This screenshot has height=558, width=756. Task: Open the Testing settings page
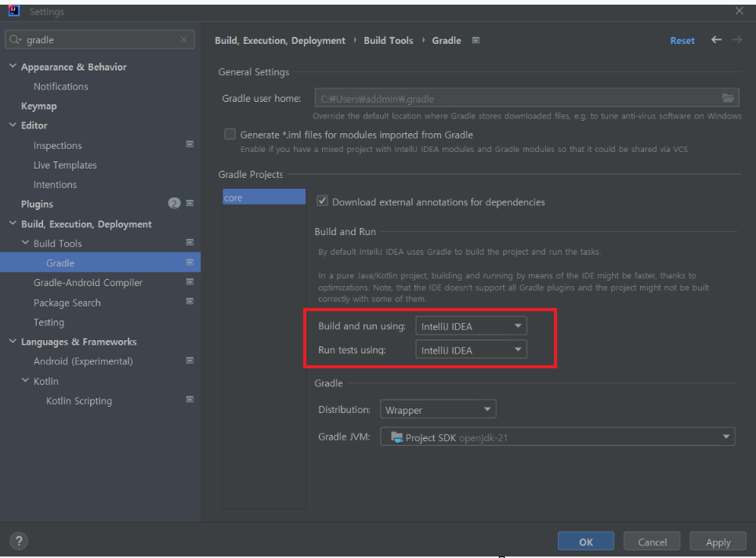(x=49, y=322)
